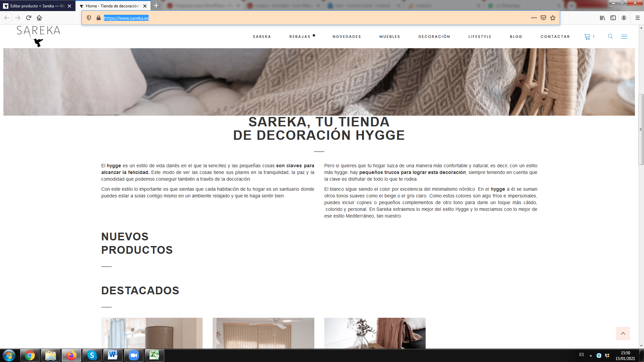Reload the current page

(29, 18)
